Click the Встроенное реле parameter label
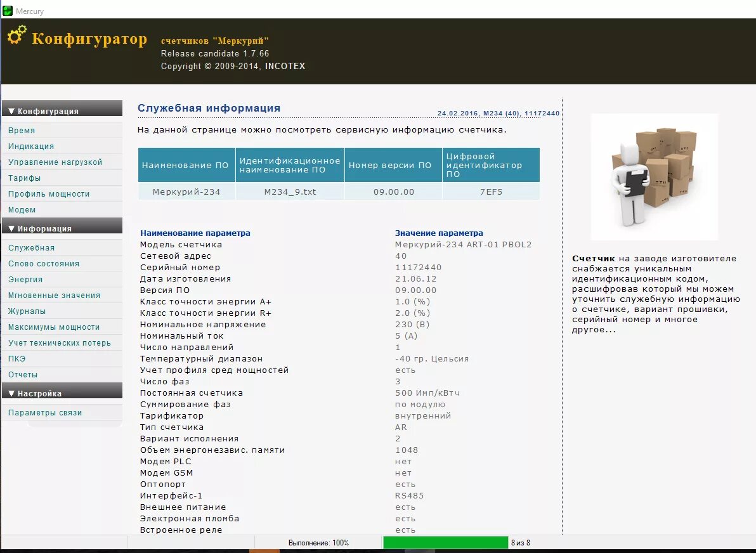The image size is (756, 553). (x=181, y=530)
